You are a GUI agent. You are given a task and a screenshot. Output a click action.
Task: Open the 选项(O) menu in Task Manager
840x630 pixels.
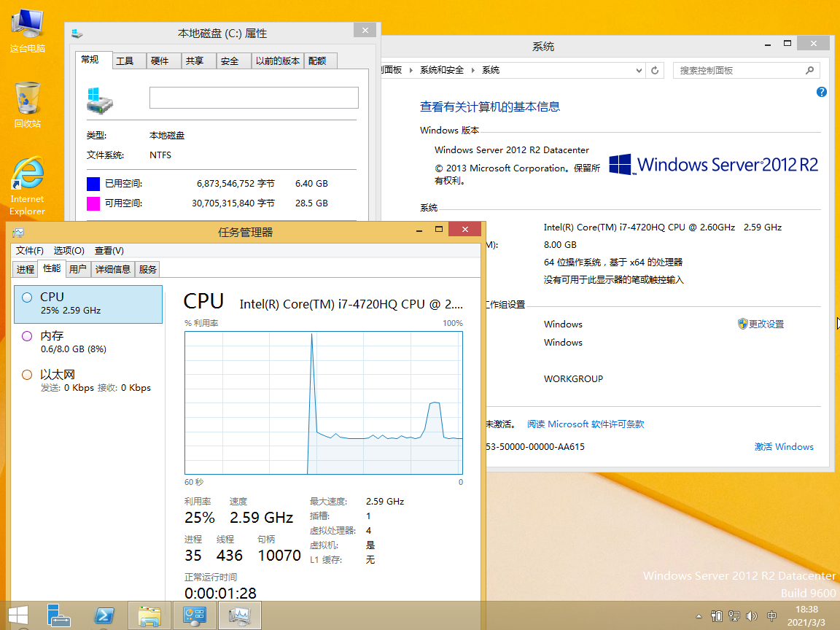coord(69,250)
